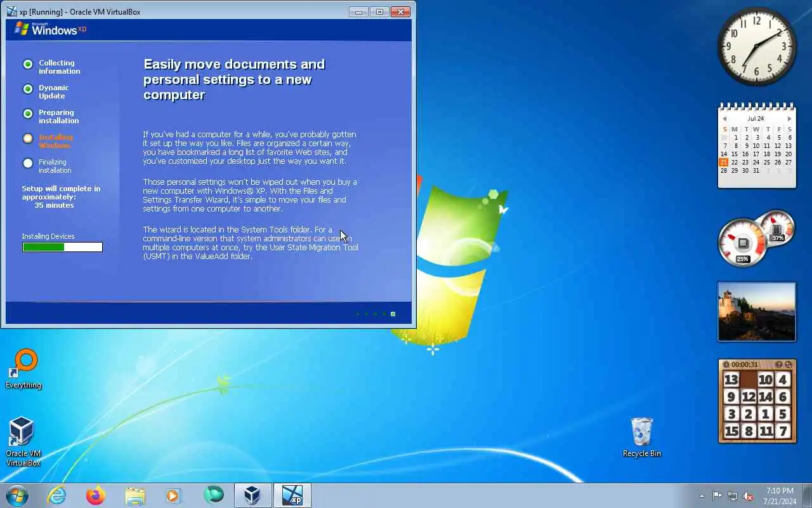The image size is (812, 508).
Task: Click the 'Easily move documents' heading
Action: 234,79
